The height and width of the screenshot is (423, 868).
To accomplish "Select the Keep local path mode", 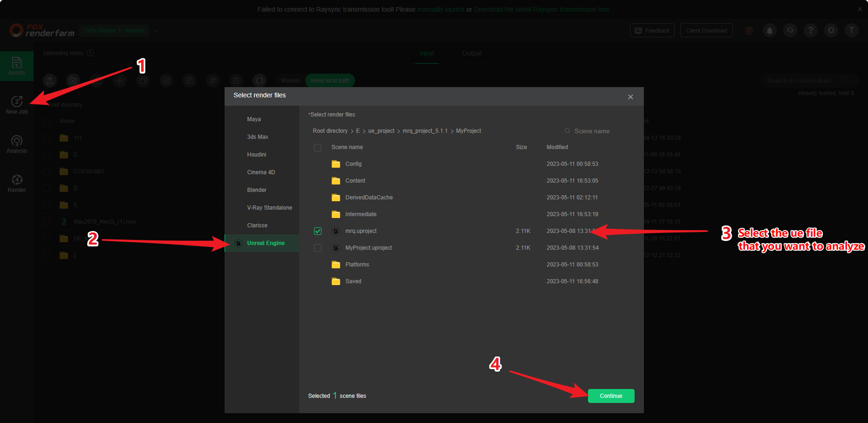I will pos(330,81).
